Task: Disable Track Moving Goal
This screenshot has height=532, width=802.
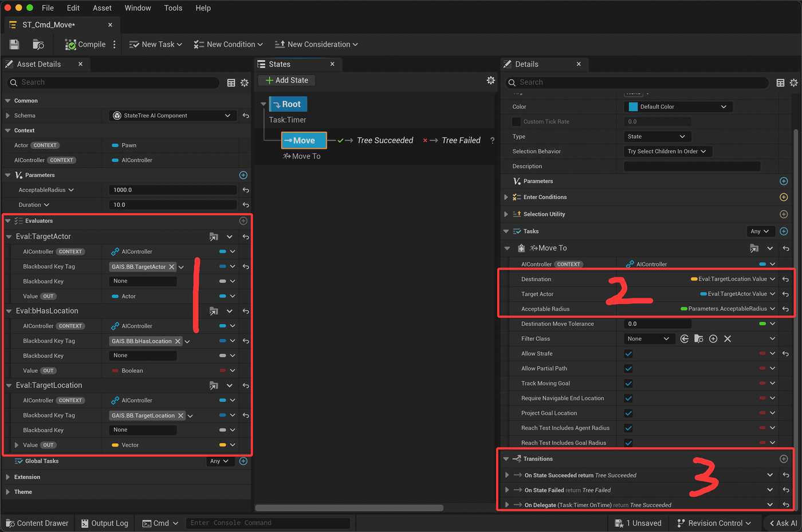Action: [x=628, y=384]
